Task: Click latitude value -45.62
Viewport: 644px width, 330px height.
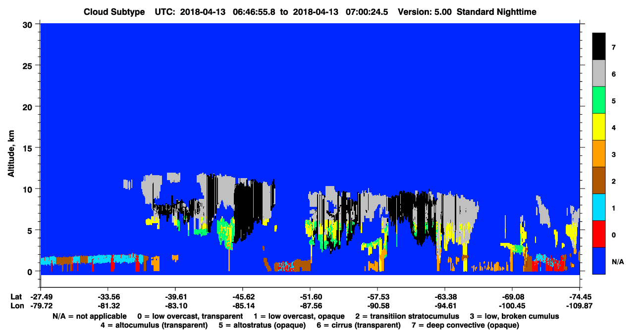Action: (x=242, y=297)
